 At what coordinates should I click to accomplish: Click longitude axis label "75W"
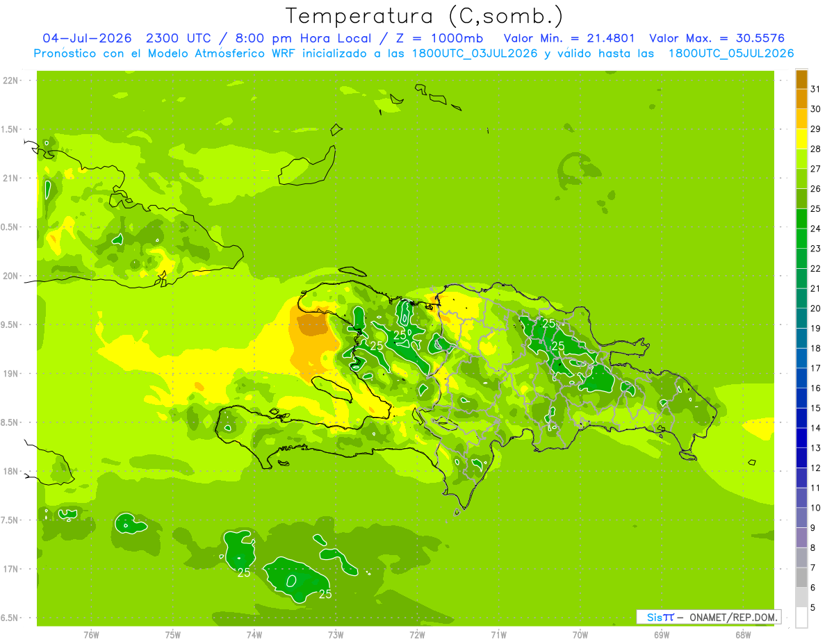tap(173, 635)
